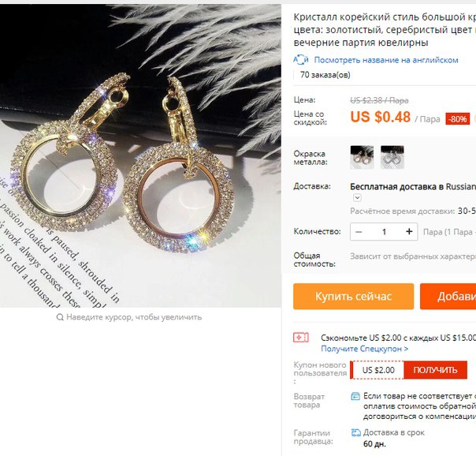476x456 pixels.
Task: Expand the shipping options dropdown arrow
Action: pos(357,198)
